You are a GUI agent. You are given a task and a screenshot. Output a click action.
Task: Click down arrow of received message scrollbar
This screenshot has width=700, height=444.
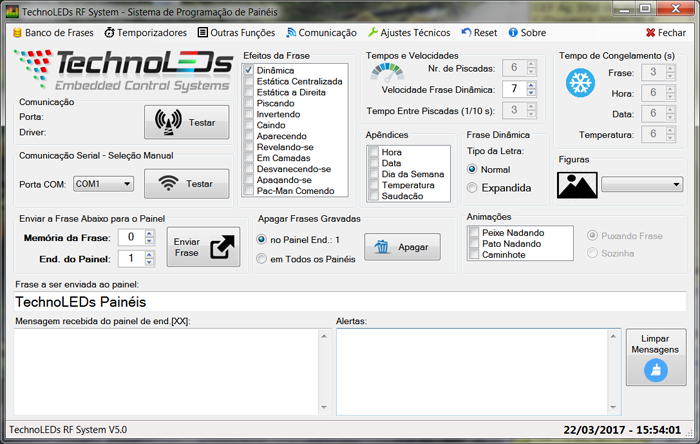pos(324,407)
